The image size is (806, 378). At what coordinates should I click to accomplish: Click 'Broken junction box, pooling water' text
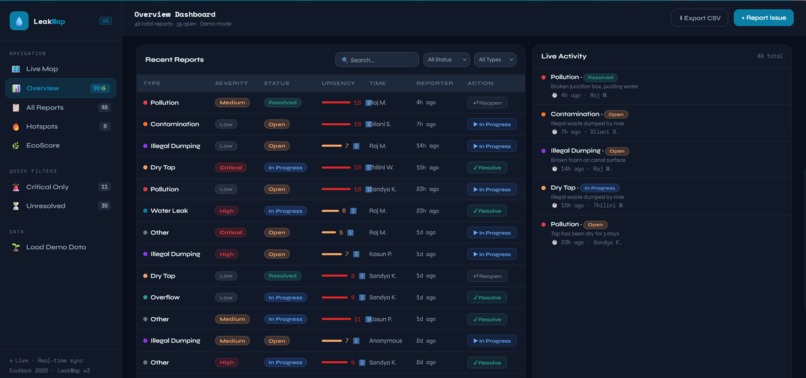(594, 86)
